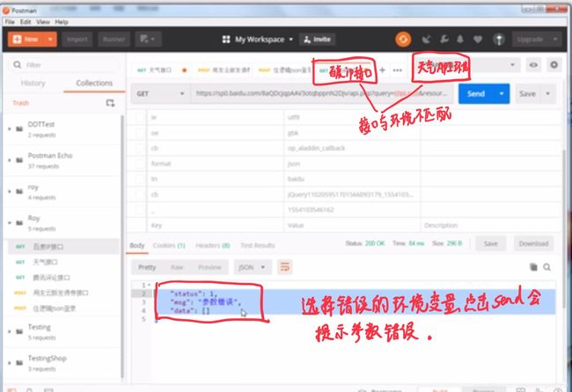Toggle checkbox for the ie parameter row

[x=139, y=117]
